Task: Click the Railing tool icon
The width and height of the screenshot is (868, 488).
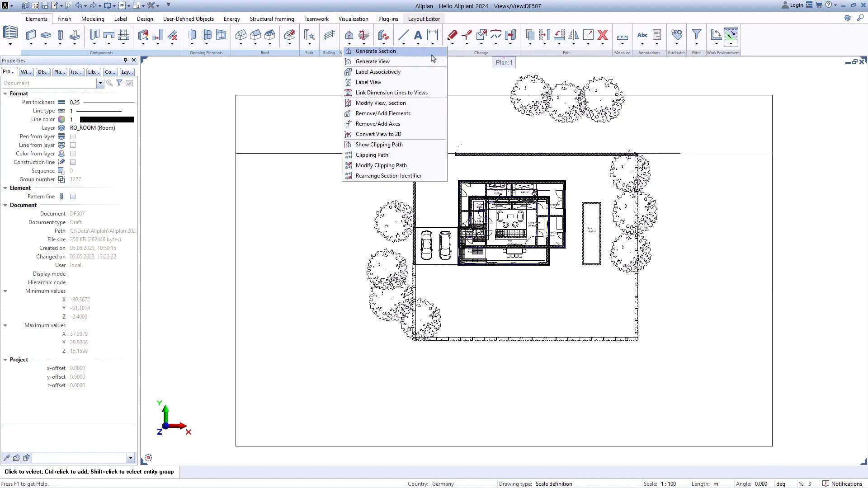Action: pos(330,35)
